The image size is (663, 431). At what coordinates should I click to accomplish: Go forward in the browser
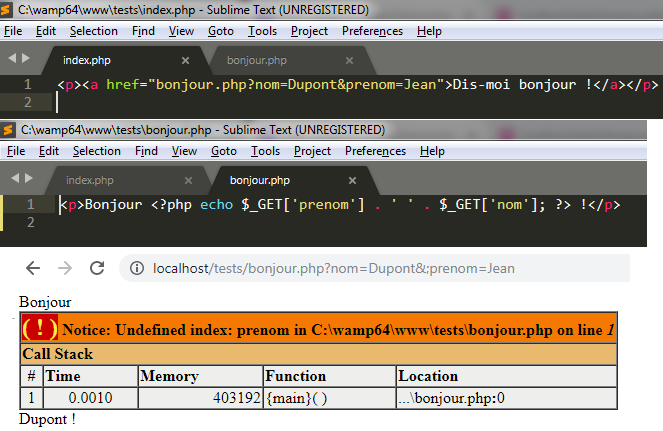[65, 268]
